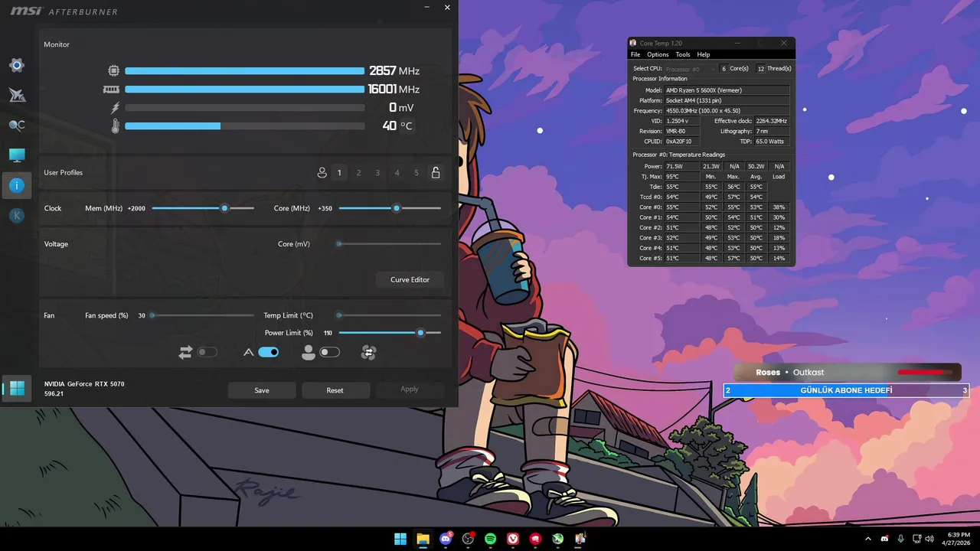980x551 pixels.
Task: Click the Windows logo icon in Afterburner sidebar
Action: [17, 389]
